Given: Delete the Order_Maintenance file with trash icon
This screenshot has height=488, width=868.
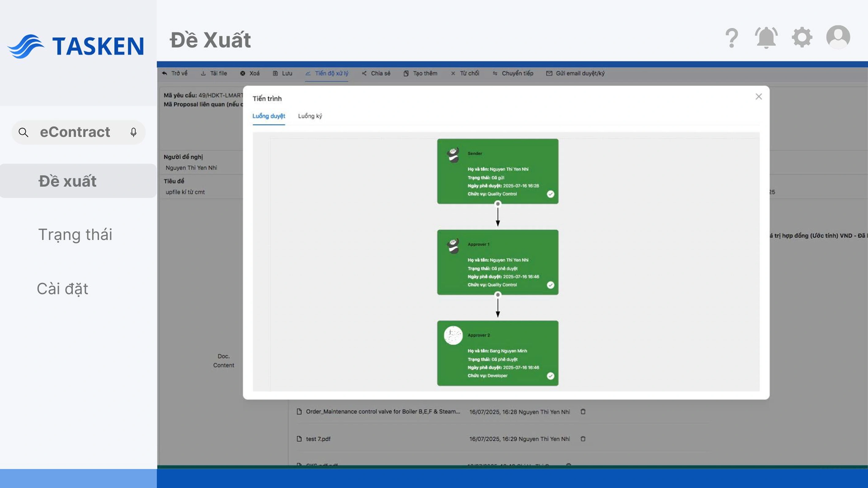Looking at the screenshot, I should coord(583,411).
